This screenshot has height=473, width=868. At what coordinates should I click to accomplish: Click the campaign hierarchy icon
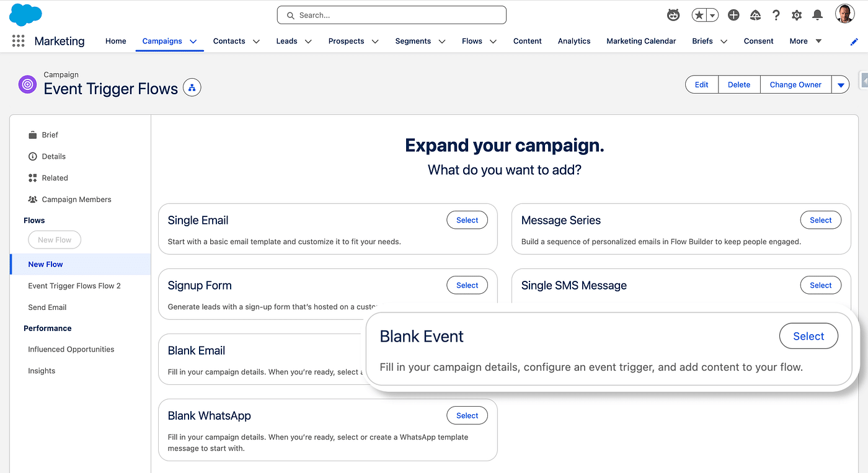[x=192, y=88]
